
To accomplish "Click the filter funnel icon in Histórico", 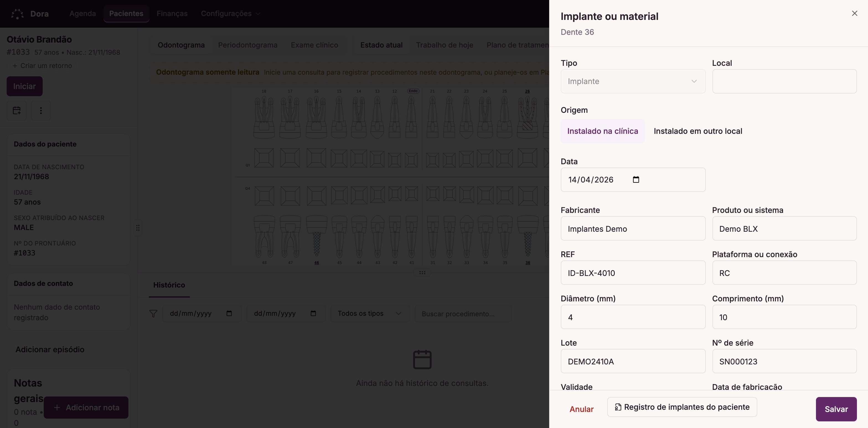I will [153, 314].
